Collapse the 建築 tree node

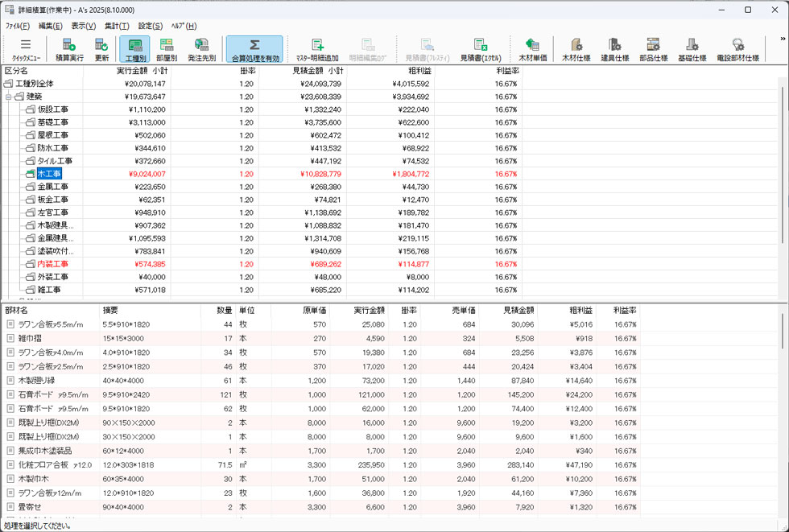tap(9, 97)
